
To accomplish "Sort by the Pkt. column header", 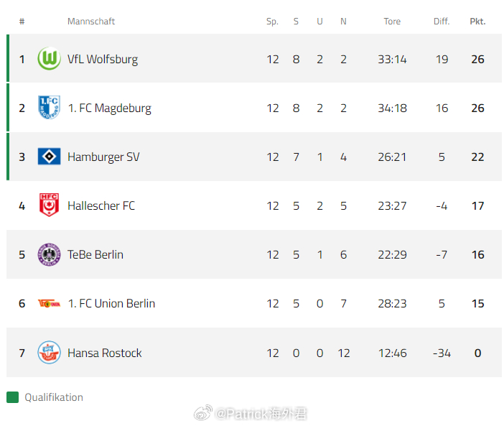I will pos(477,22).
